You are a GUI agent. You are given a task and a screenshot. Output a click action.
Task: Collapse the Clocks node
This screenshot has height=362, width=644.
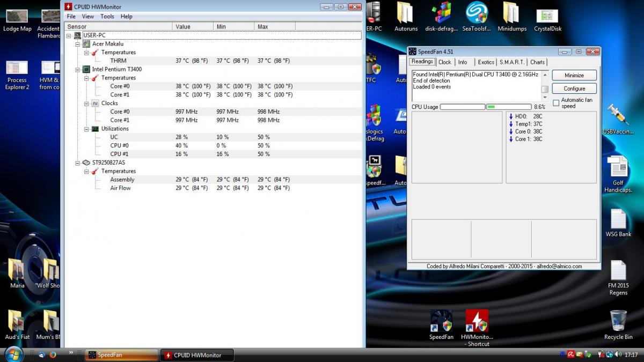[x=86, y=103]
